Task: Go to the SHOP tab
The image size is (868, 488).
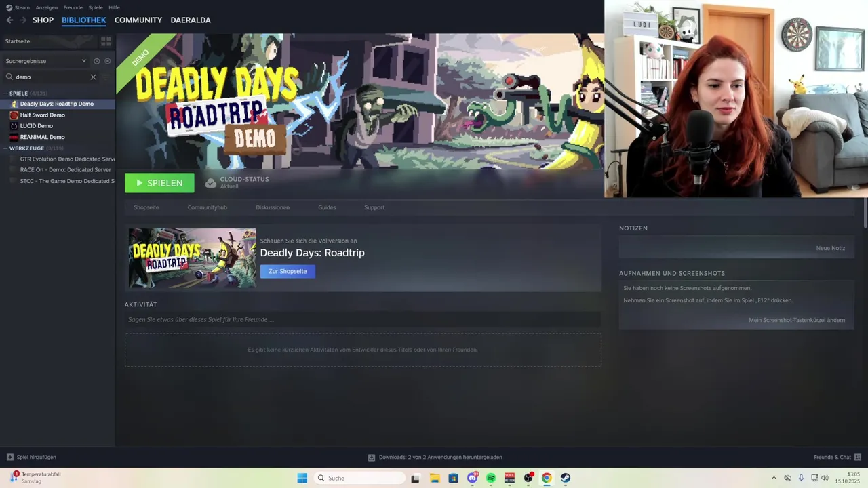Action: click(x=43, y=20)
